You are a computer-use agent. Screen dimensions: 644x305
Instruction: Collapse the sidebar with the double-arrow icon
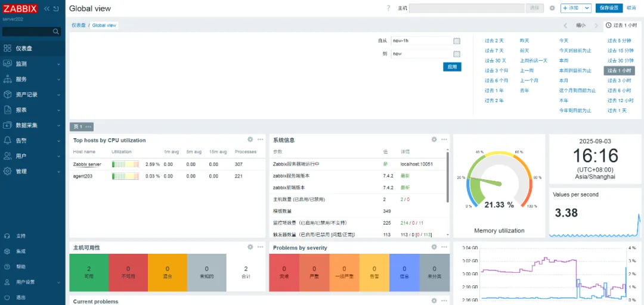(x=47, y=8)
